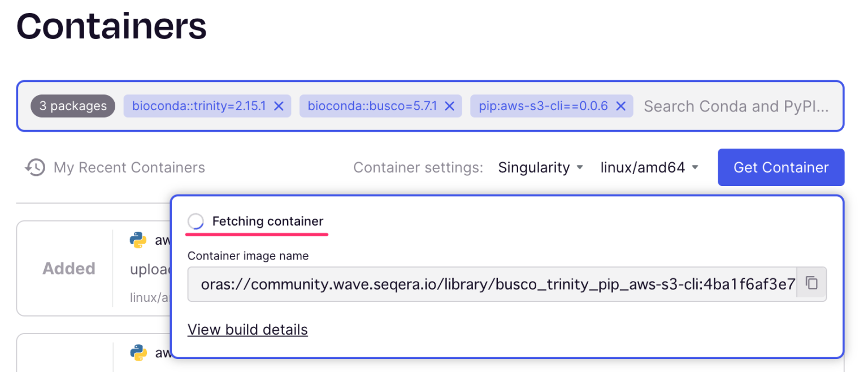Click the Fetching container loading spinner

(195, 221)
